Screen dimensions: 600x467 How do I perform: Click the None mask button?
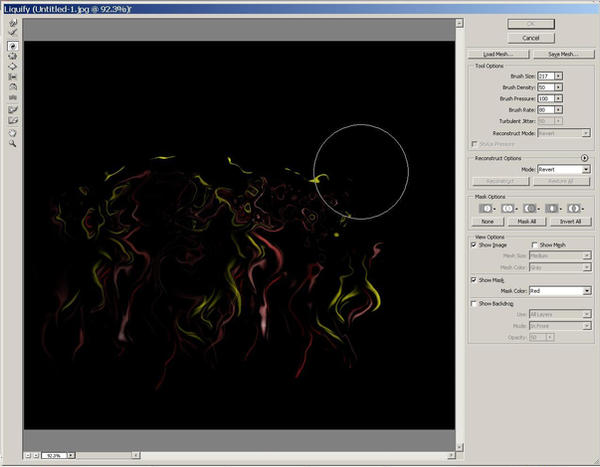pyautogui.click(x=488, y=222)
